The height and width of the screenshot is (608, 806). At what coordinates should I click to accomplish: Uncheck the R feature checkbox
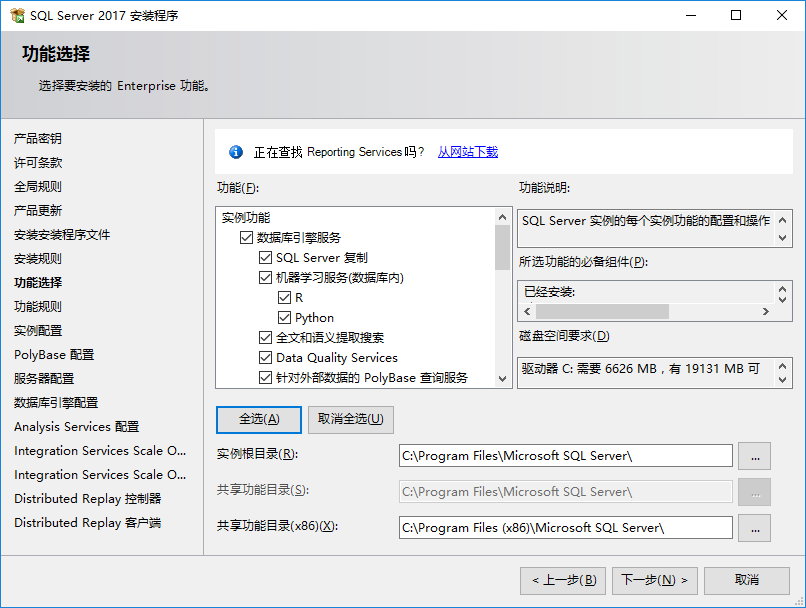tap(284, 298)
